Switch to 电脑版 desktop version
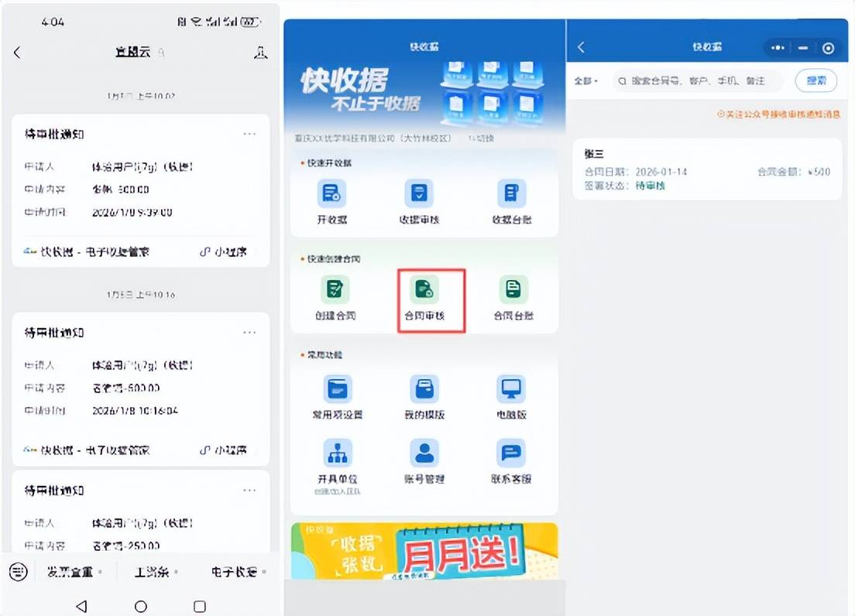Image resolution: width=855 pixels, height=616 pixels. point(511,388)
